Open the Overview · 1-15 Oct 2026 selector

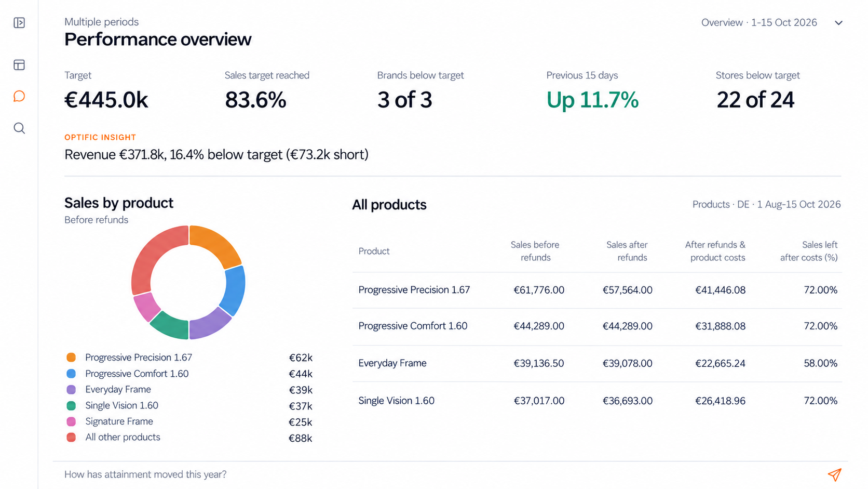pyautogui.click(x=772, y=23)
